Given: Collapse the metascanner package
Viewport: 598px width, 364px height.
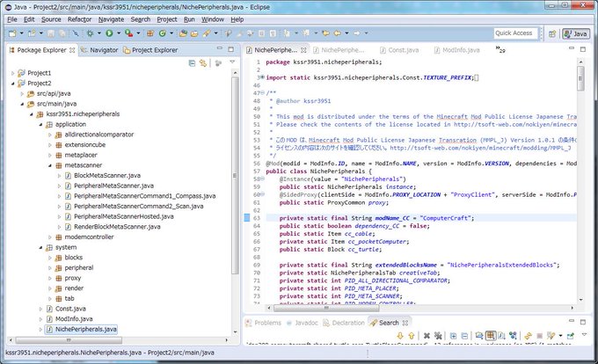Looking at the screenshot, I should (x=49, y=165).
